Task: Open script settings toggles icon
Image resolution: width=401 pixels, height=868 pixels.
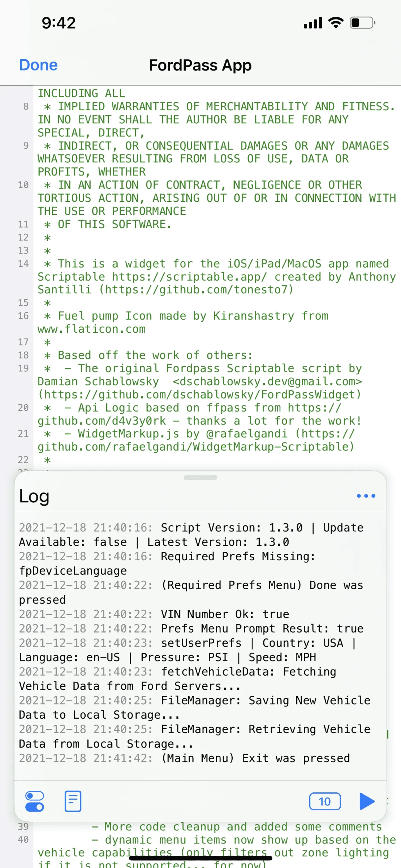Action: tap(35, 801)
